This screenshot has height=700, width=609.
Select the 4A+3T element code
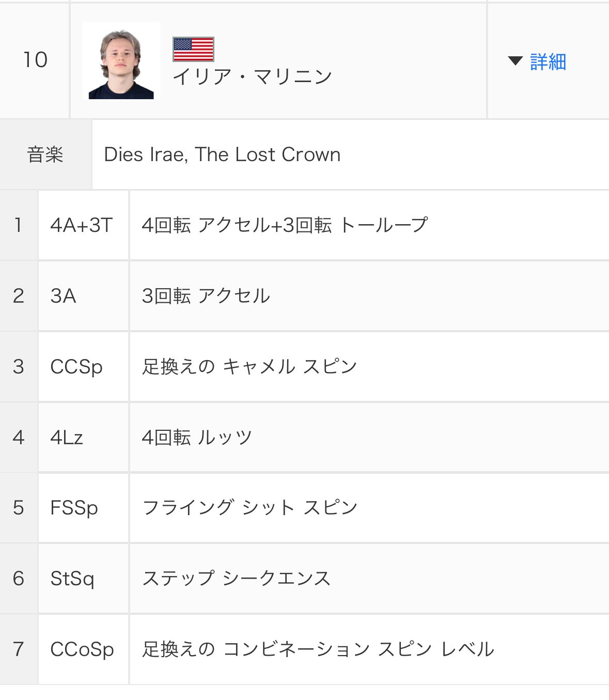pos(82,225)
